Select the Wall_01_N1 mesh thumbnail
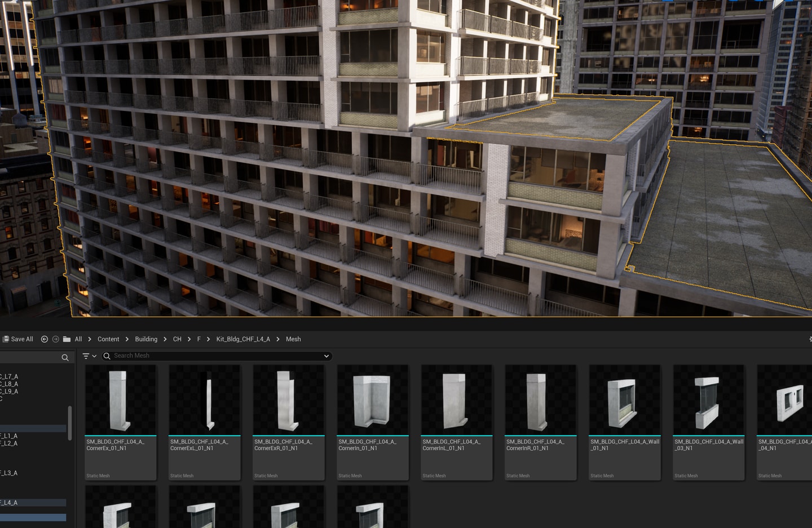 [x=625, y=400]
